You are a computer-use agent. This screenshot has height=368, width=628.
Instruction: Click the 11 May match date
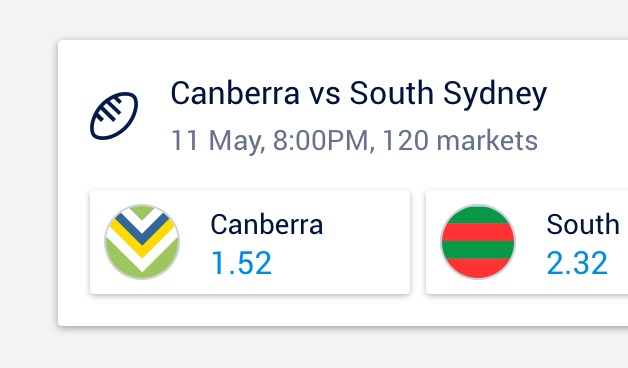point(217,141)
